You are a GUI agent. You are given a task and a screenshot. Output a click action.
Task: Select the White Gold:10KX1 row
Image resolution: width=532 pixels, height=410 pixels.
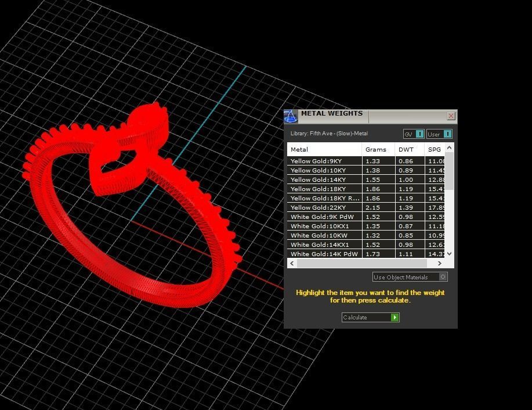pos(365,226)
